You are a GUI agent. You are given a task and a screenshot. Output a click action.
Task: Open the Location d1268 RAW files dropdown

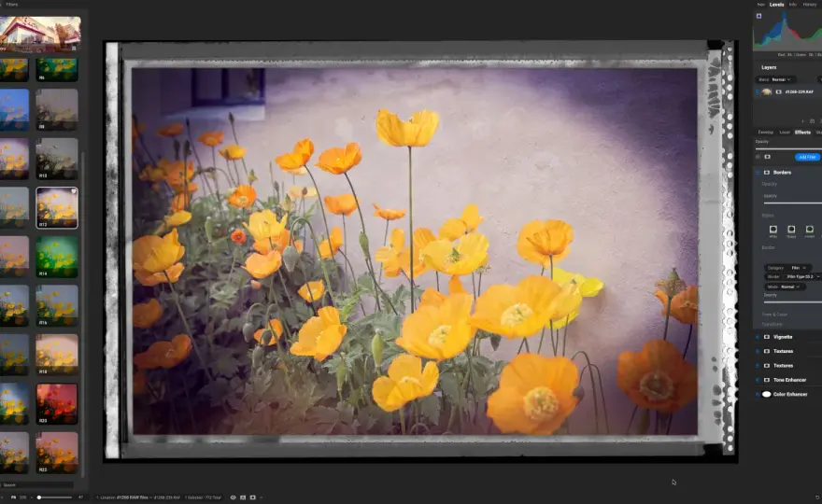tap(125, 497)
